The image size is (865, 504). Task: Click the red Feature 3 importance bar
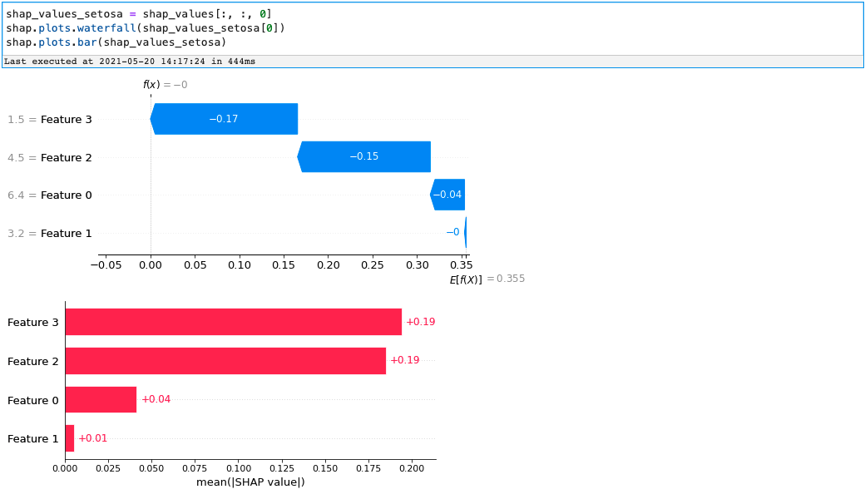click(233, 322)
